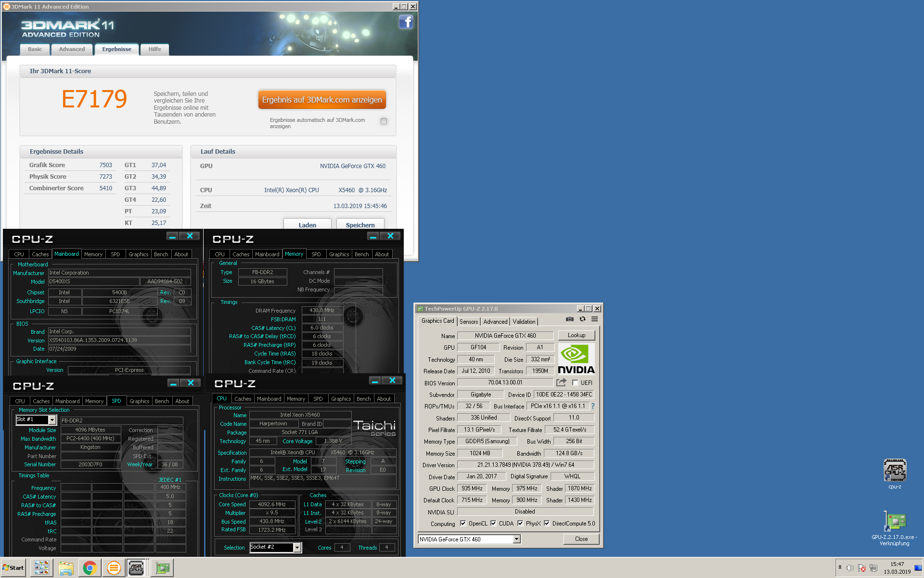The width and height of the screenshot is (924, 578).
Task: Minimize the CPU-Z Memory window
Action: pos(373,236)
